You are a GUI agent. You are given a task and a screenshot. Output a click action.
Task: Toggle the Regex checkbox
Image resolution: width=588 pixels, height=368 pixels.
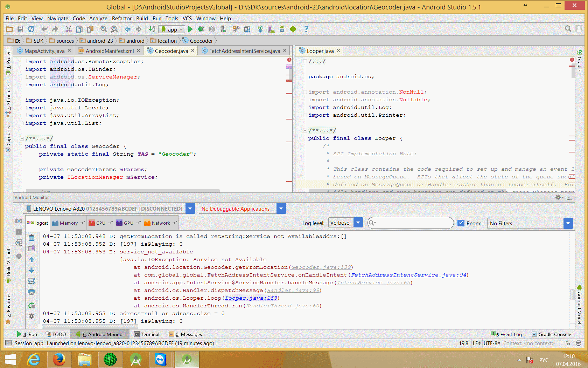pyautogui.click(x=461, y=223)
